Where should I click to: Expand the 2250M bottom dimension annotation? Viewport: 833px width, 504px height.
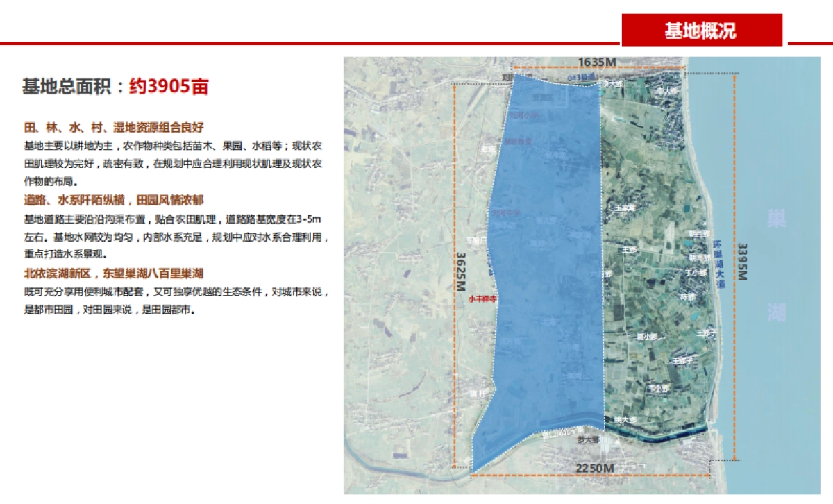(596, 468)
